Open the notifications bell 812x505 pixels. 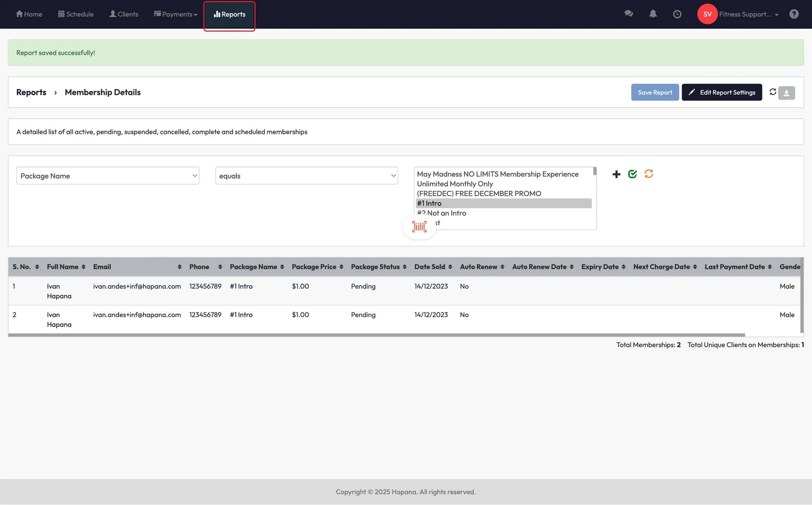(x=653, y=14)
